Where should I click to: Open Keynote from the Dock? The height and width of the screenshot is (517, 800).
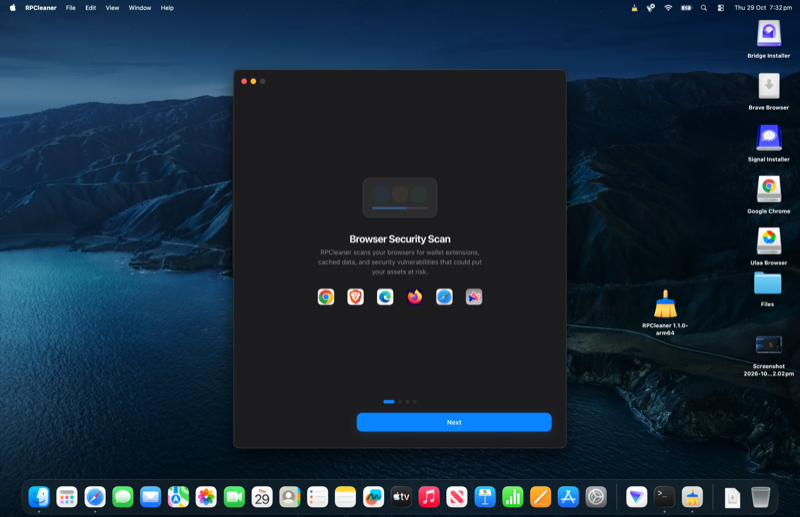(485, 497)
